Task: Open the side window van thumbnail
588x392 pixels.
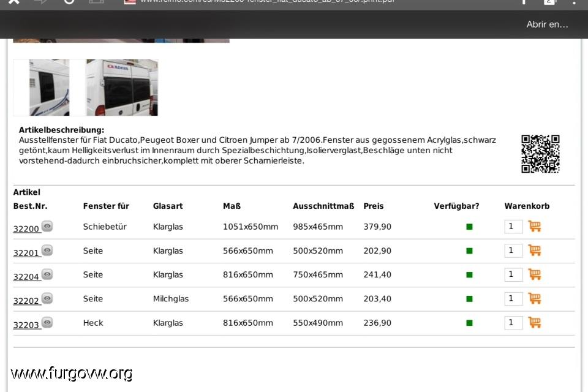Action: (x=49, y=88)
